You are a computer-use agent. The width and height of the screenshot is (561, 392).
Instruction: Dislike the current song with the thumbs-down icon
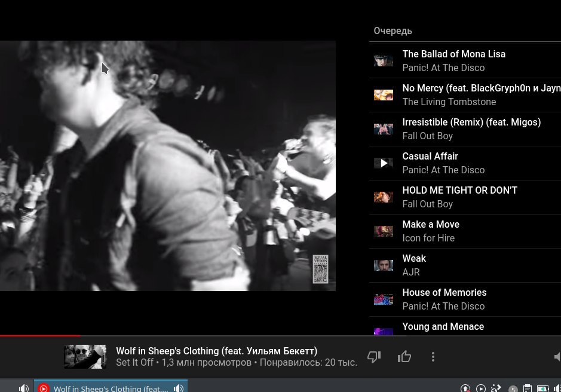point(374,357)
